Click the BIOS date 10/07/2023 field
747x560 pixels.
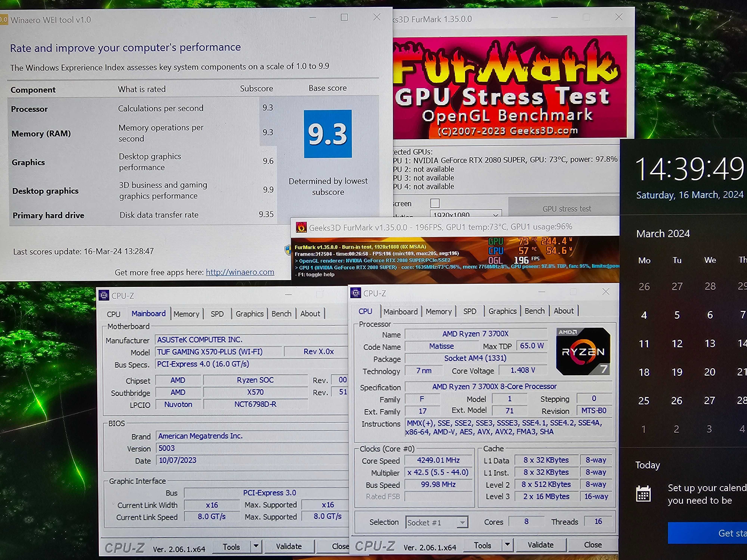pos(252,460)
